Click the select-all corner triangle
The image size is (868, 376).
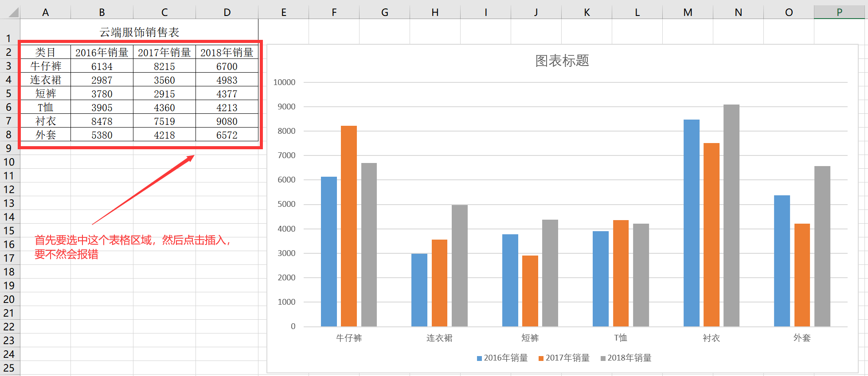(x=14, y=12)
